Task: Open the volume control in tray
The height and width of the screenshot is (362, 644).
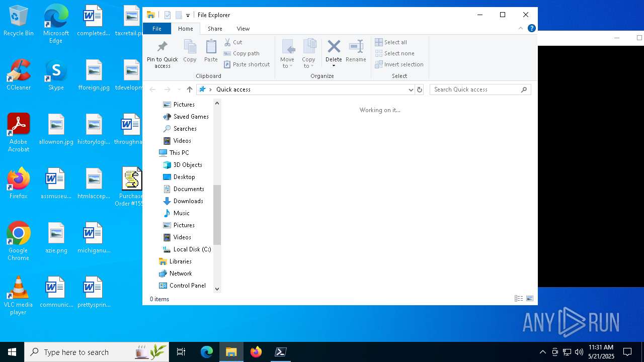Action: pyautogui.click(x=579, y=352)
